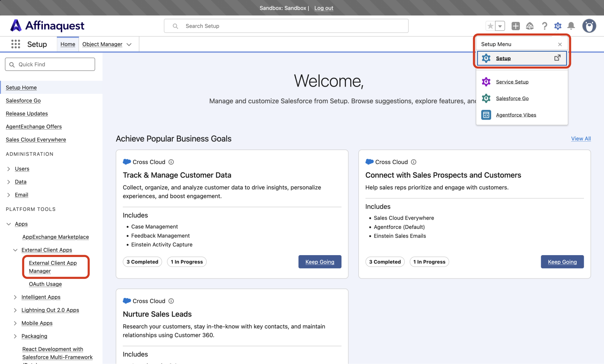Click View All business goals link

pos(581,139)
